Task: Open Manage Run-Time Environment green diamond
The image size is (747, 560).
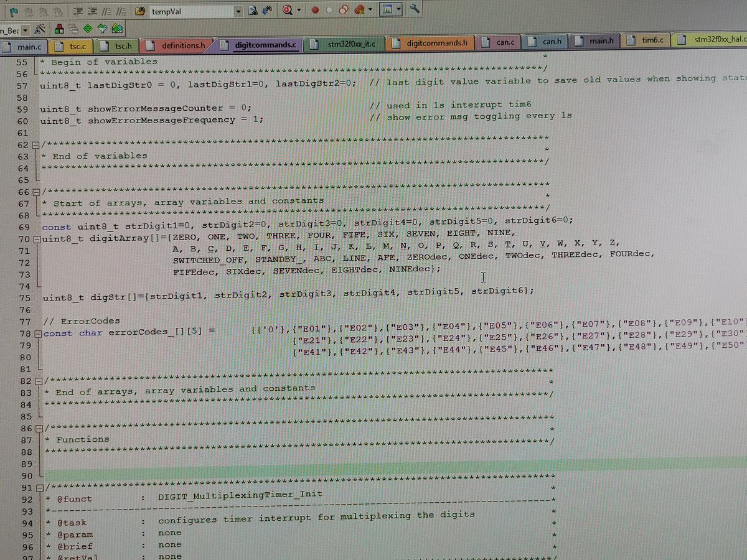Action: [x=87, y=29]
